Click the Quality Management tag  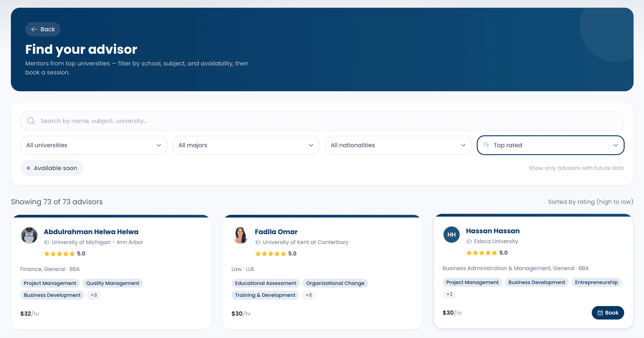click(113, 283)
